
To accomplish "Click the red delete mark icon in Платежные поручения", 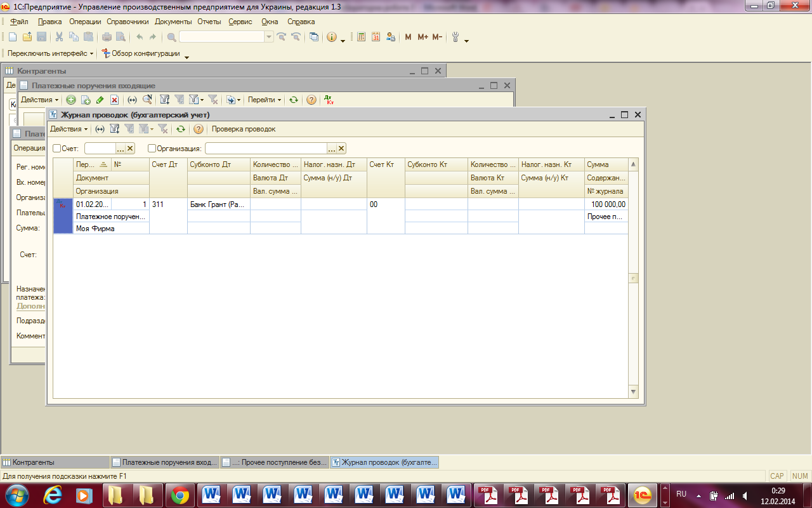I will click(114, 100).
